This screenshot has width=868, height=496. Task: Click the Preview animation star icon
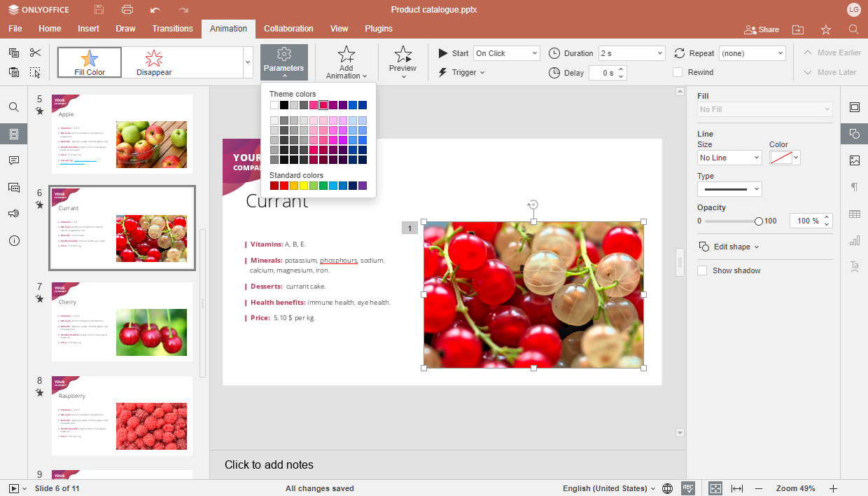[x=402, y=55]
